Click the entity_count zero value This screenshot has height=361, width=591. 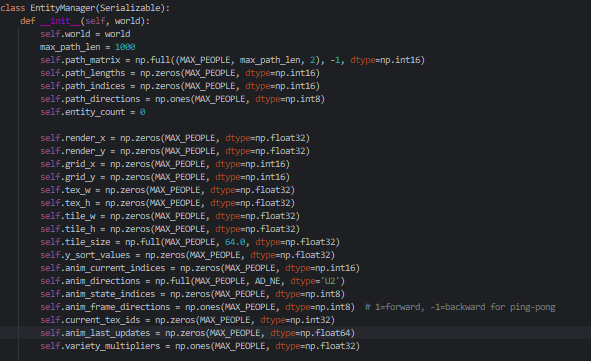click(142, 112)
